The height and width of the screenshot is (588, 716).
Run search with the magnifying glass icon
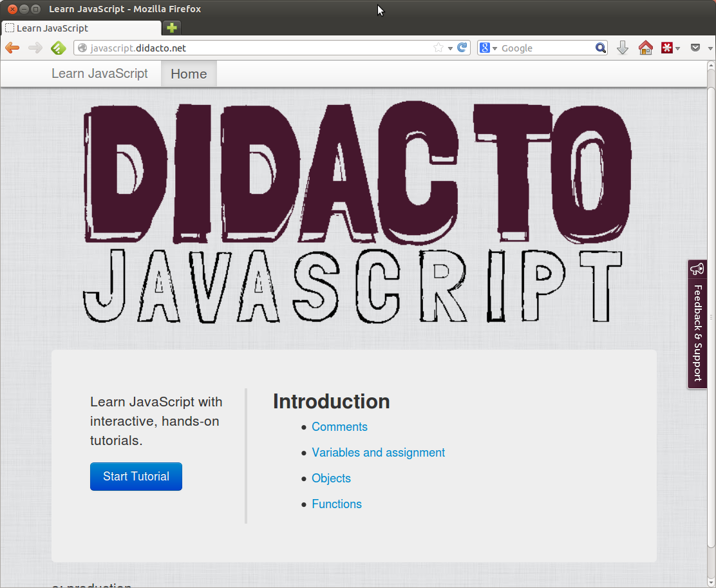click(x=601, y=48)
